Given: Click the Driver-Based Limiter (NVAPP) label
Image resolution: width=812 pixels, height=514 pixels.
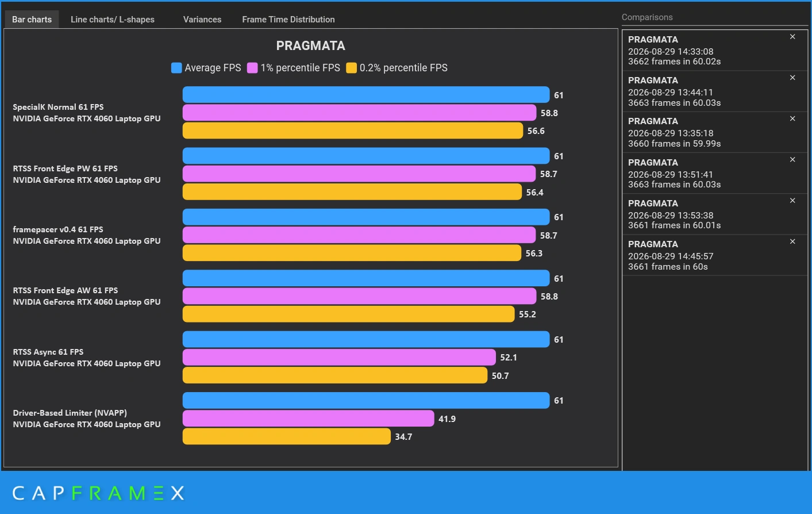Looking at the screenshot, I should [x=70, y=413].
